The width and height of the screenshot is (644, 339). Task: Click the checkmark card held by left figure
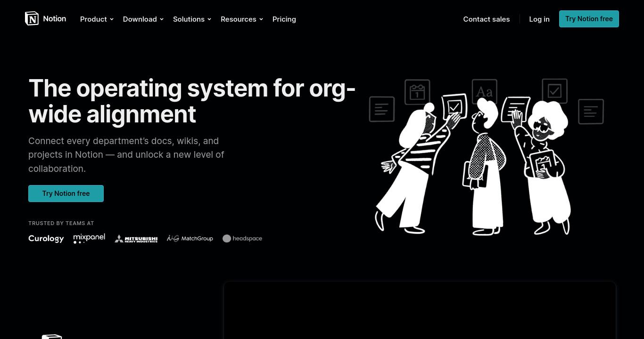[454, 106]
